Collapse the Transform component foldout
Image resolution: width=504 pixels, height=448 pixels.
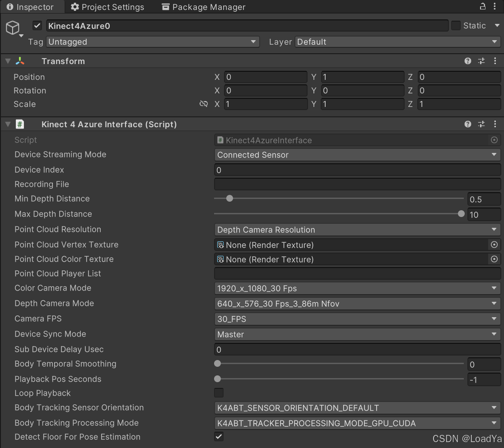(8, 61)
